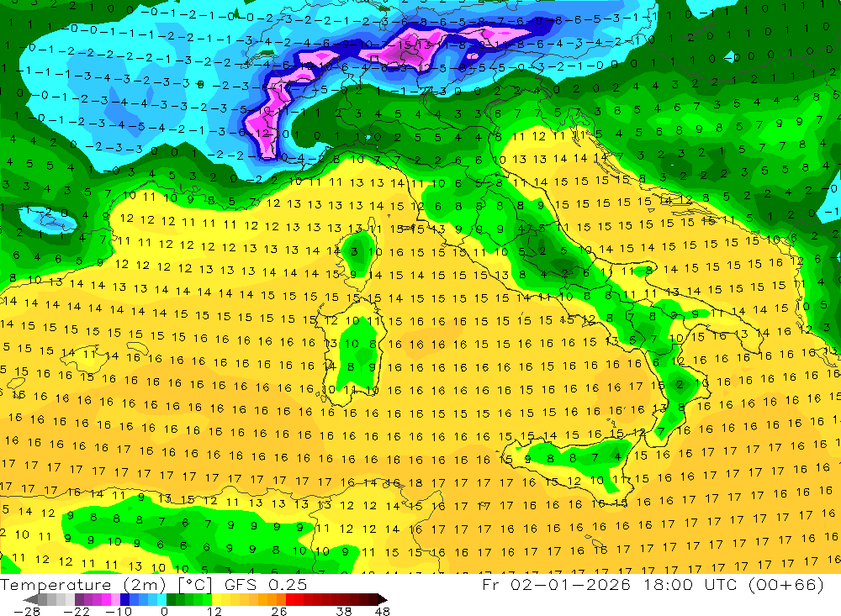Click the '[°C]' unit label
Screen dimensions: 841x616
point(195,584)
